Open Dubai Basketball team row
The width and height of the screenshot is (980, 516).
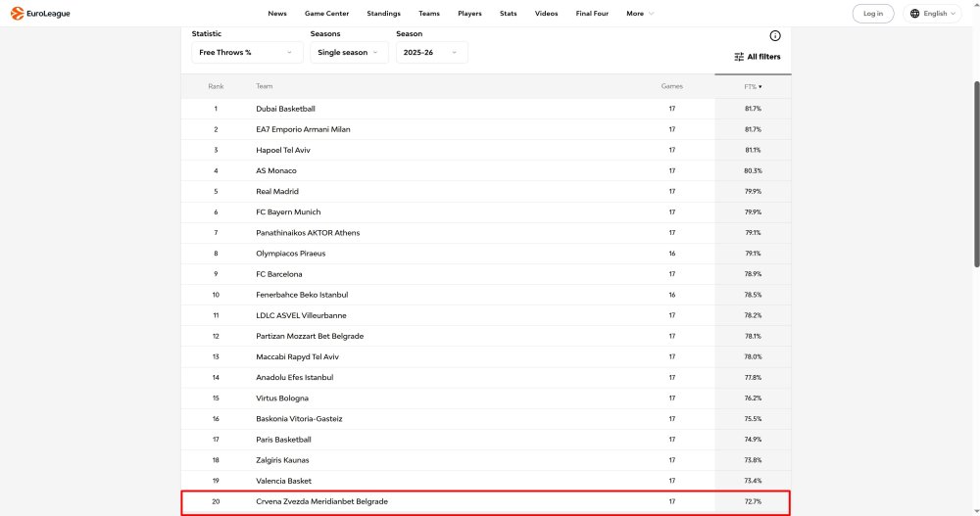pos(486,109)
